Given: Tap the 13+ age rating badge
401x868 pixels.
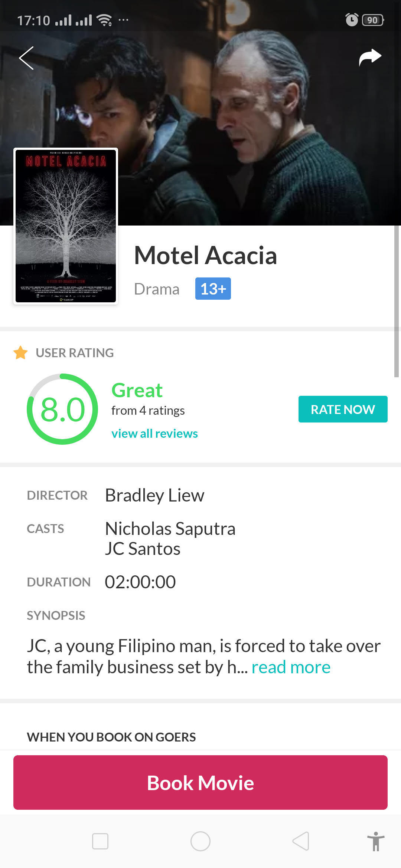Looking at the screenshot, I should tap(213, 289).
